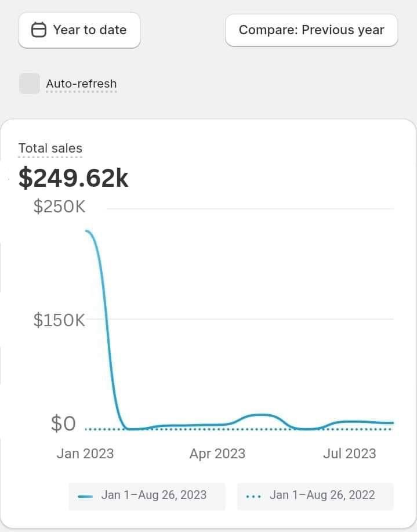
Task: Click the small sales bump near May 2023
Action: [262, 415]
